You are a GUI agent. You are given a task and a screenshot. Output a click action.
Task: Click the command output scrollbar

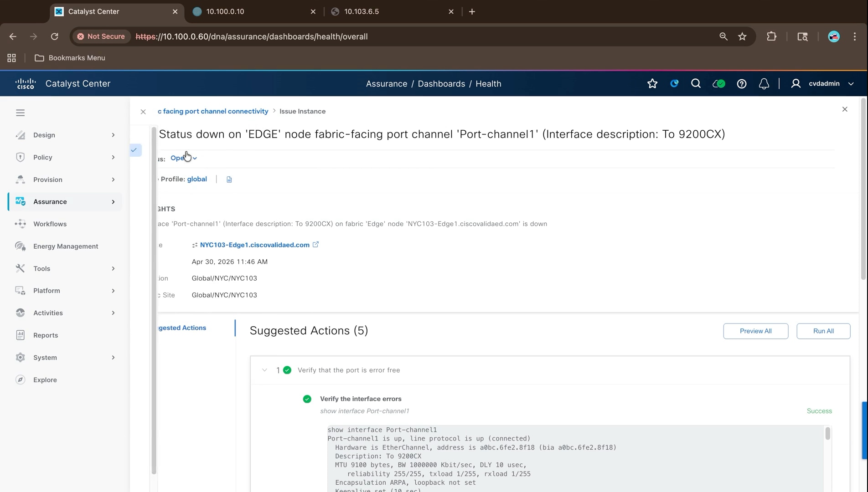click(x=827, y=434)
